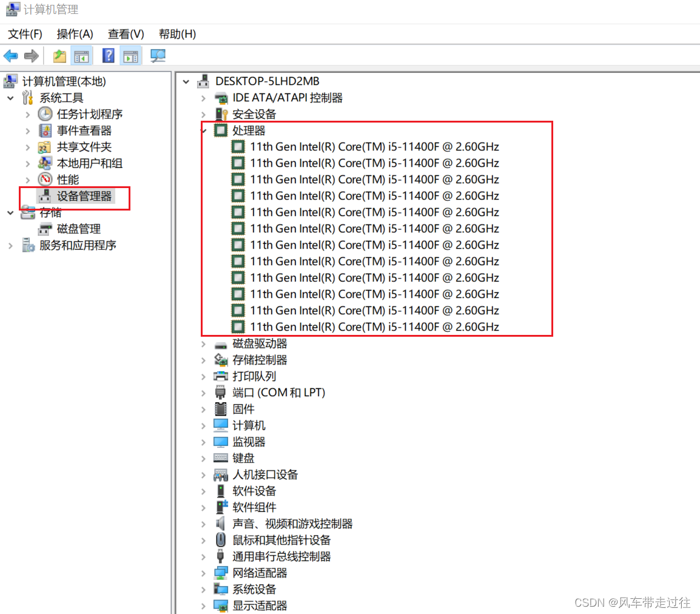The width and height of the screenshot is (700, 614).
Task: Click the firmware chip icon
Action: 221,408
